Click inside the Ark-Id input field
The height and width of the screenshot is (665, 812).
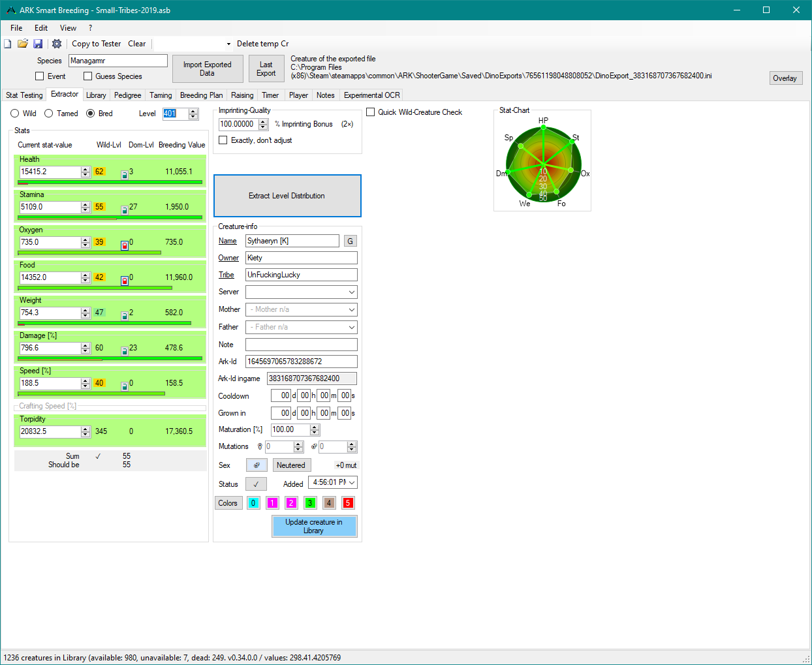[300, 361]
